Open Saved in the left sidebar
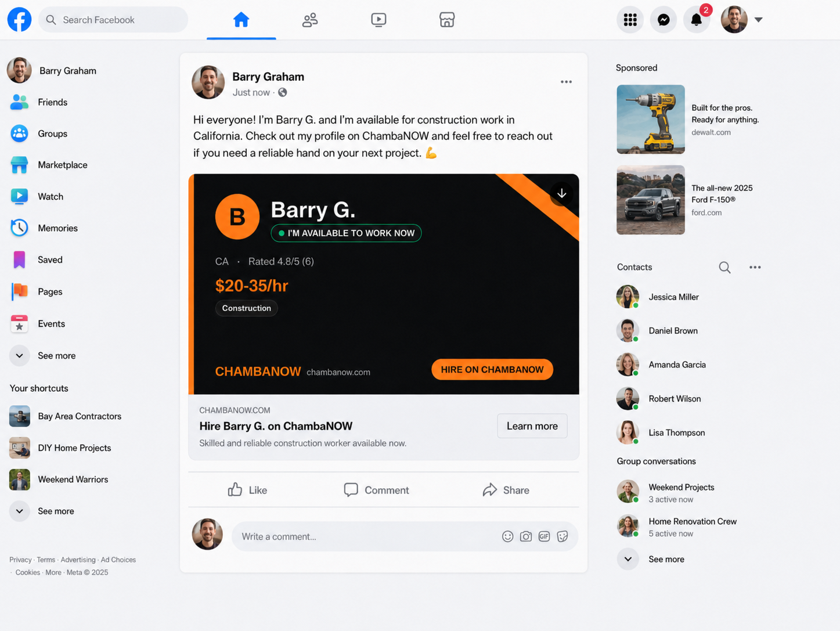Image resolution: width=840 pixels, height=631 pixels. [x=37, y=259]
